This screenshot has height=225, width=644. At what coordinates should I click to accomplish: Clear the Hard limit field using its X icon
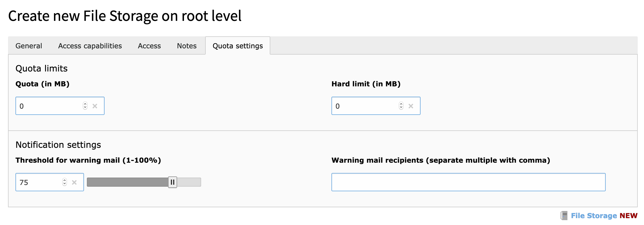pos(411,106)
